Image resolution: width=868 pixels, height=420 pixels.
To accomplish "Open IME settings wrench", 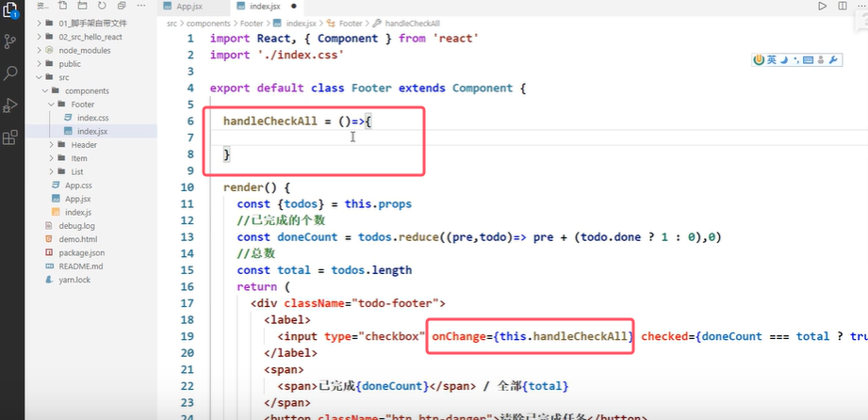I will [833, 60].
